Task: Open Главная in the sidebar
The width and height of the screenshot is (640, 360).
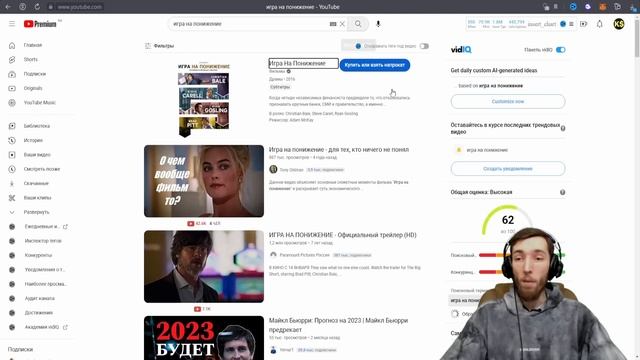Action: click(33, 45)
